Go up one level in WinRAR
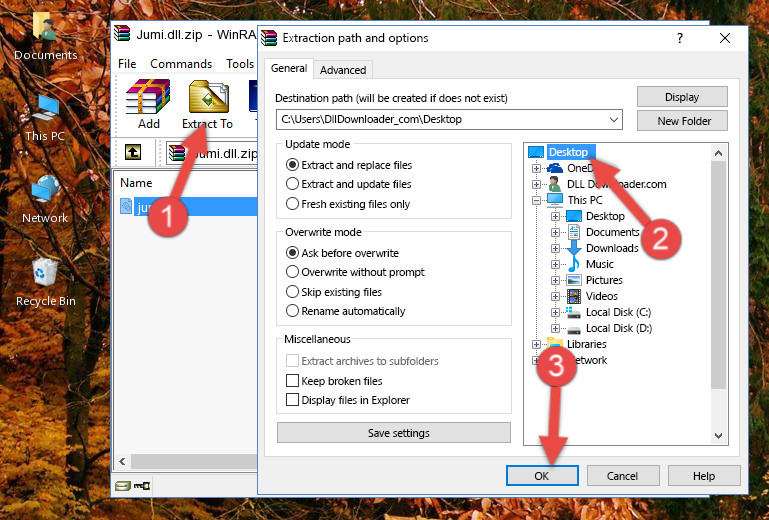Screen dimensions: 769x520 (x=133, y=153)
